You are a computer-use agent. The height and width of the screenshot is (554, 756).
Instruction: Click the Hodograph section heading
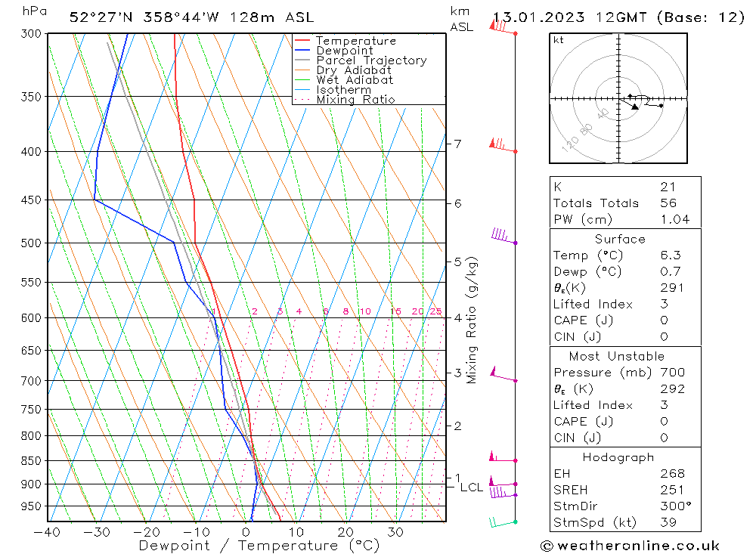[618, 457]
